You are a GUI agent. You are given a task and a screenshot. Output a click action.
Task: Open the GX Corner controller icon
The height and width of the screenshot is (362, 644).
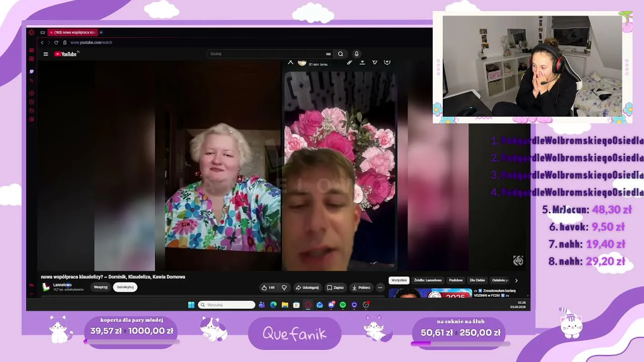[x=43, y=32]
